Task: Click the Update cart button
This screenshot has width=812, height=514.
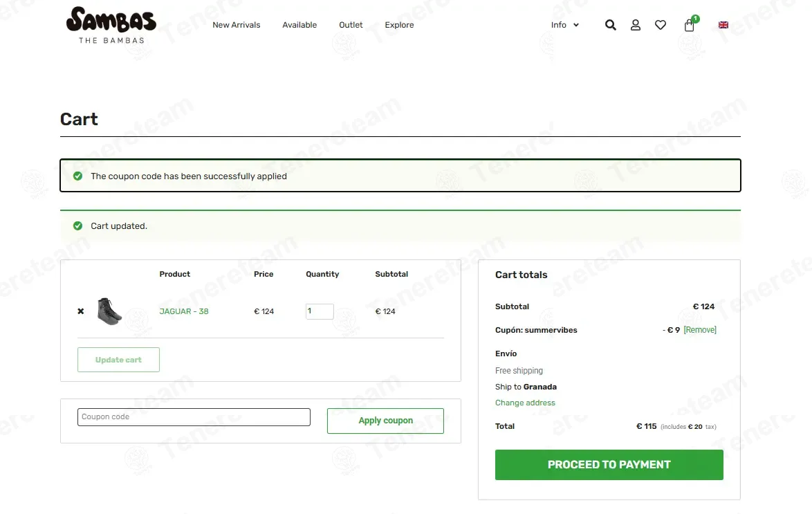Action: coord(118,360)
